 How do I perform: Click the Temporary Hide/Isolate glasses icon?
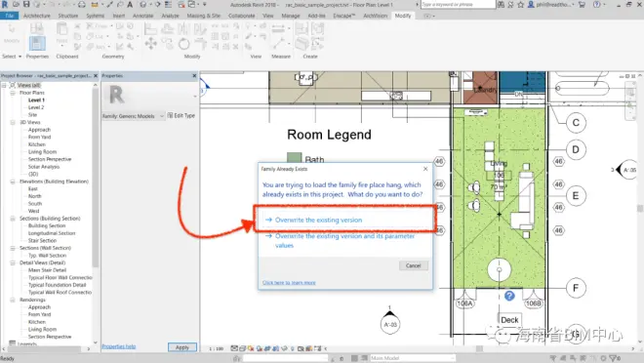point(284,348)
